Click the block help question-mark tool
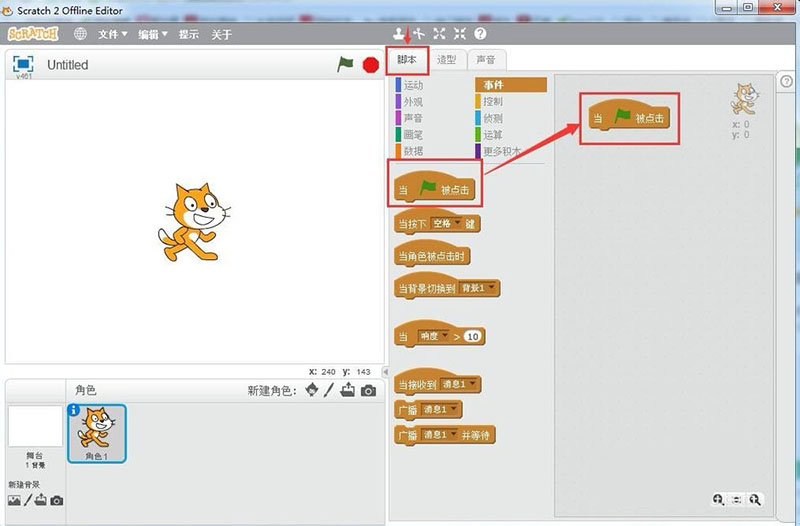Screen dimensions: 800x526 (x=480, y=34)
